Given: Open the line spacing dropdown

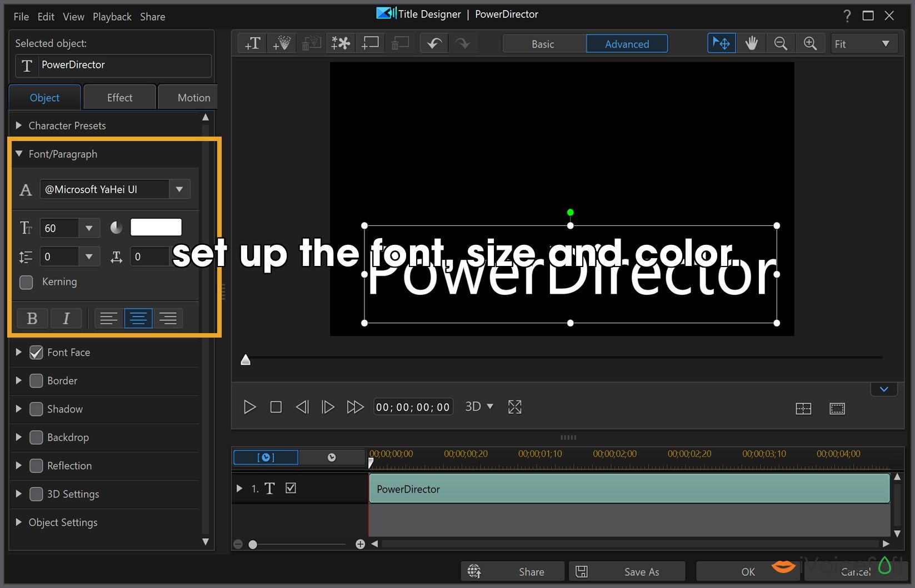Looking at the screenshot, I should 89,257.
